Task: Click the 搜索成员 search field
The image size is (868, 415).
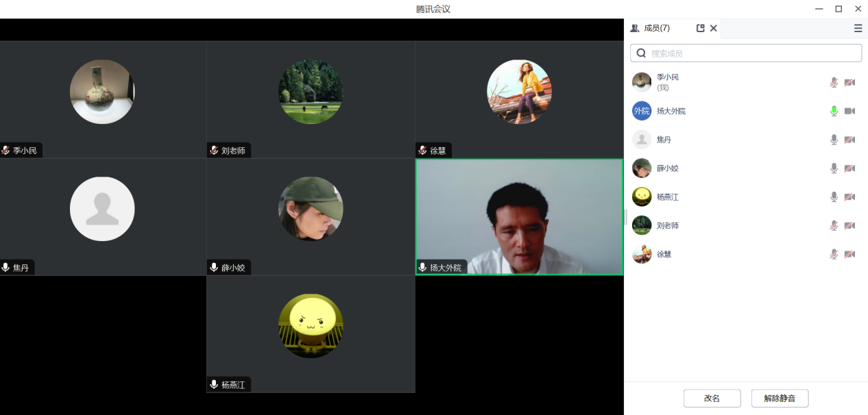Action: click(x=751, y=53)
